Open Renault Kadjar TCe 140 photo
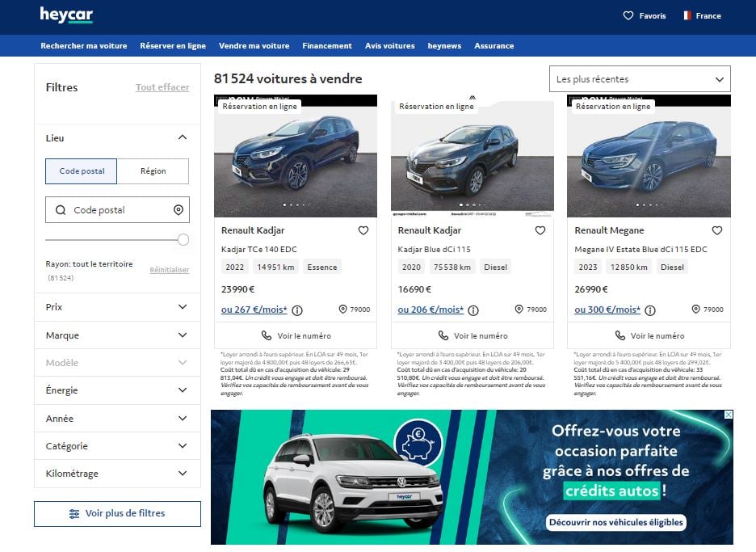 click(296, 156)
